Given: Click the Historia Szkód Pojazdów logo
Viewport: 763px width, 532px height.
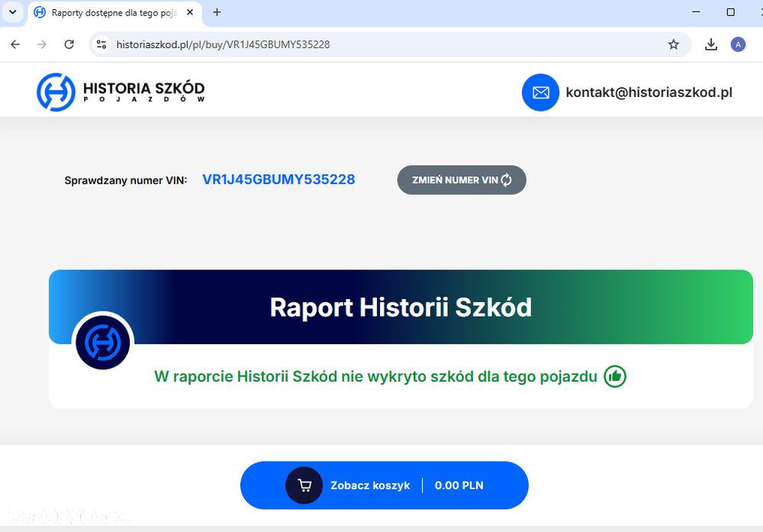Looking at the screenshot, I should pyautogui.click(x=121, y=92).
